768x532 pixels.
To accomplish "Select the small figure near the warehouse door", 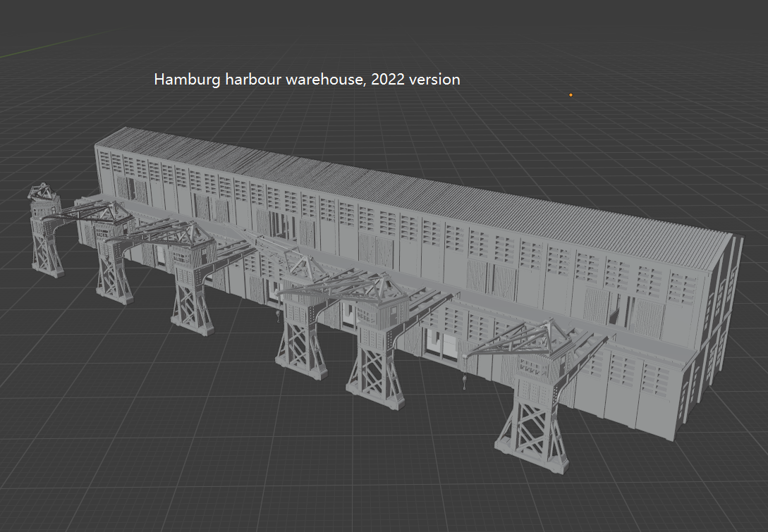I will click(464, 381).
